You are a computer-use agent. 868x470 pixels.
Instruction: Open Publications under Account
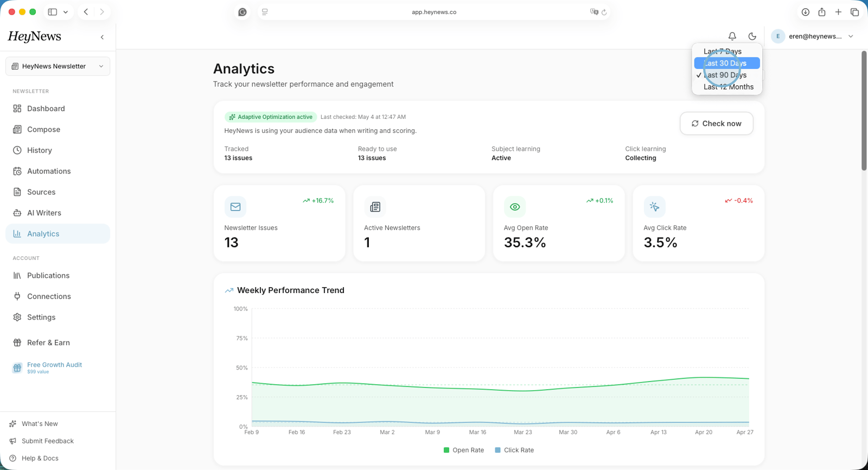[58, 276]
